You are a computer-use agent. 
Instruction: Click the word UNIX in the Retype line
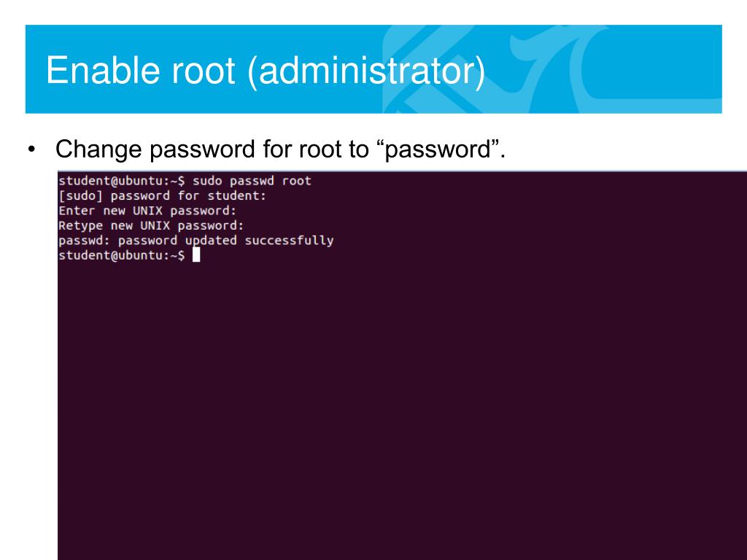(155, 225)
